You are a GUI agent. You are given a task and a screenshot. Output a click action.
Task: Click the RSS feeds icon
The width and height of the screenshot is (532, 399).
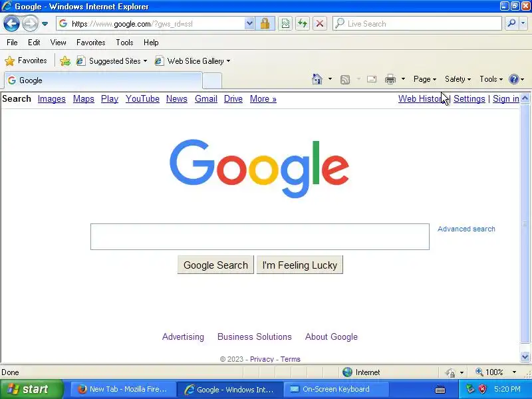tap(344, 79)
